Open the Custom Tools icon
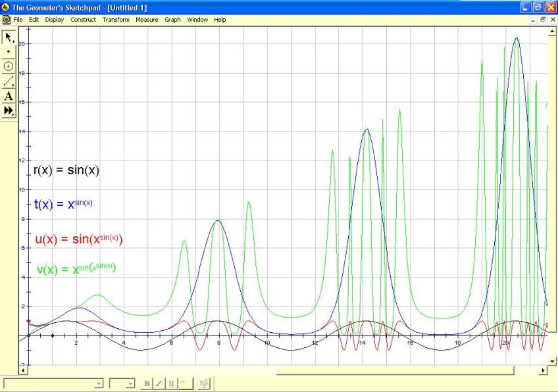558x392 pixels. click(x=9, y=111)
